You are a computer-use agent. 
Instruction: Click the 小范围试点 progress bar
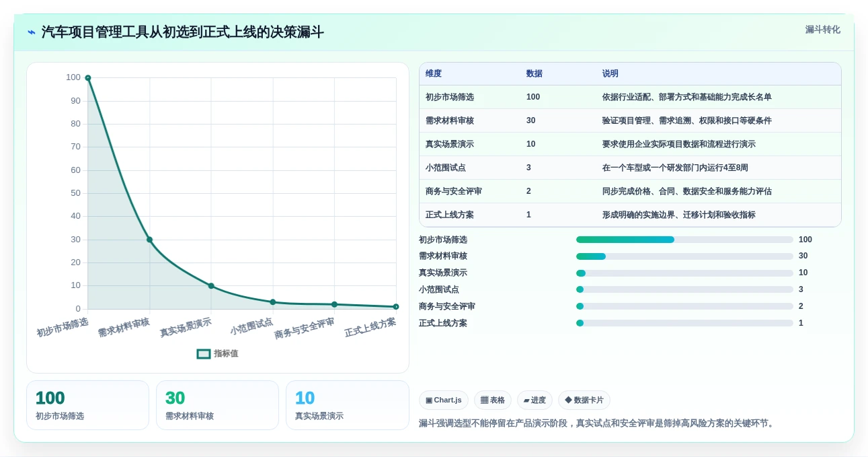pos(684,289)
